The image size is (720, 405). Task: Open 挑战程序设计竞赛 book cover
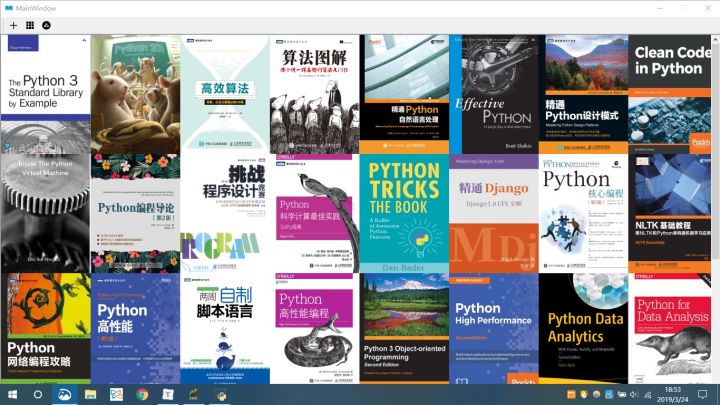[225, 214]
